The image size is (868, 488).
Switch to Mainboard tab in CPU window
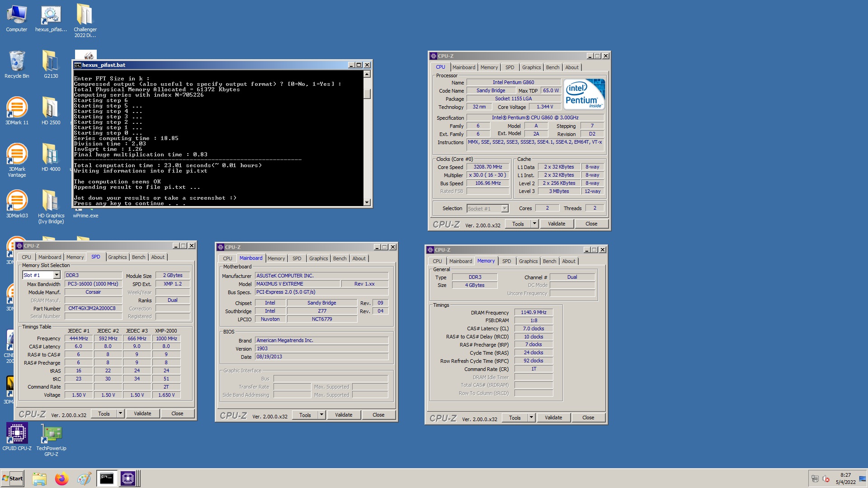463,67
